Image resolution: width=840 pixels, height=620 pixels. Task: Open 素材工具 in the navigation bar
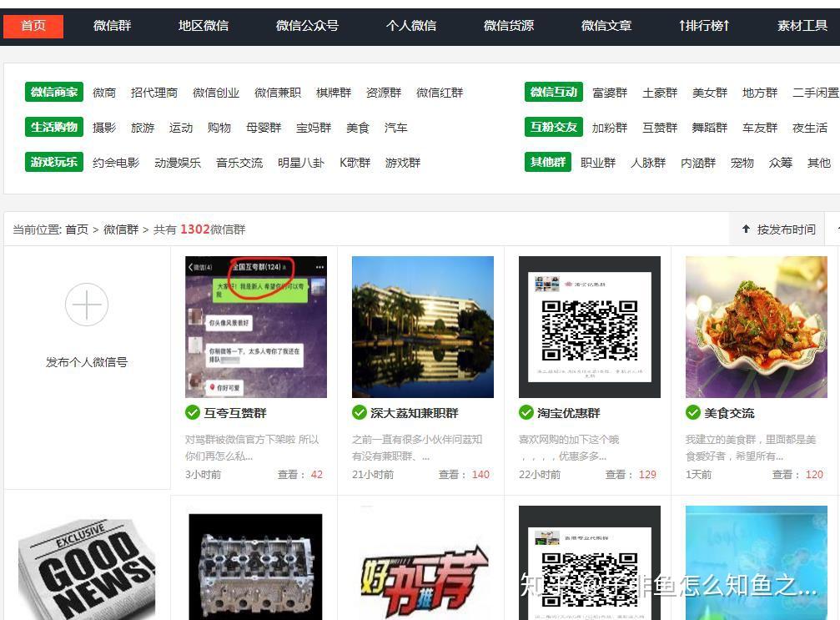pos(802,26)
